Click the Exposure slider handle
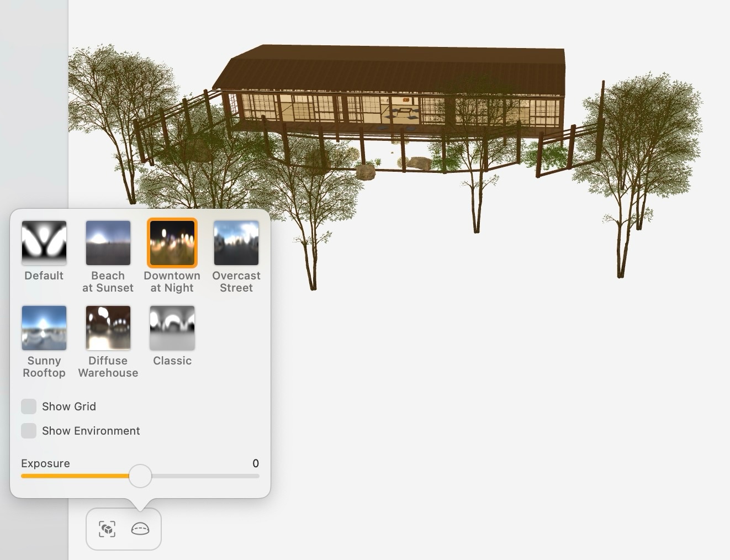Viewport: 730px width, 560px height. click(x=140, y=476)
